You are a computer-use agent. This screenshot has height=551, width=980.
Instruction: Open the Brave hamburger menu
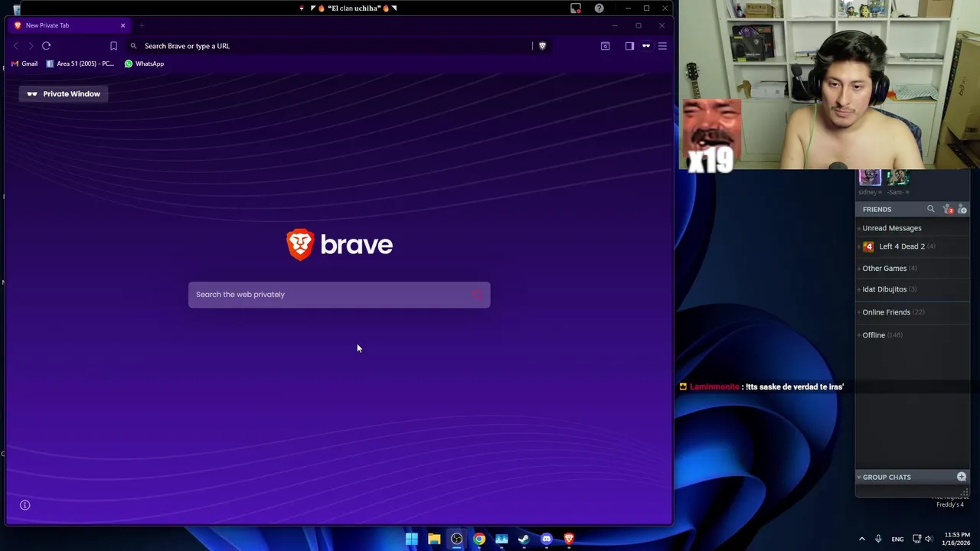[662, 46]
